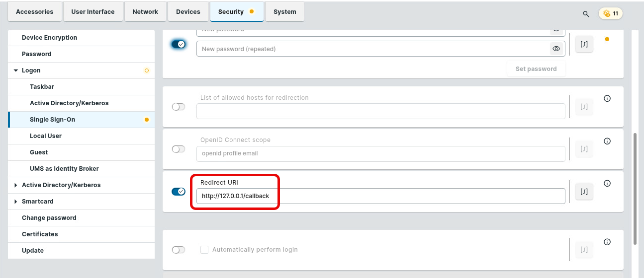Enable the OpenID Connect scope toggle
Viewport: 644px width, 278px height.
pos(179,149)
